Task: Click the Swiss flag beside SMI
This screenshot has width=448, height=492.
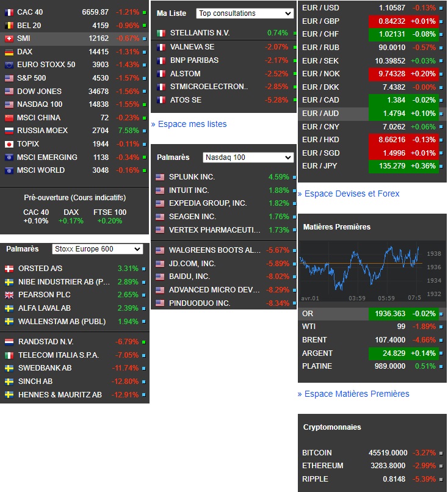Action: click(x=9, y=38)
